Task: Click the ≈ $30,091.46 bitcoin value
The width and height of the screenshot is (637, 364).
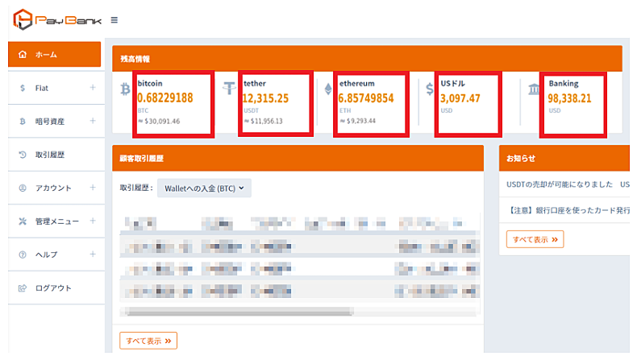Action: coord(159,121)
